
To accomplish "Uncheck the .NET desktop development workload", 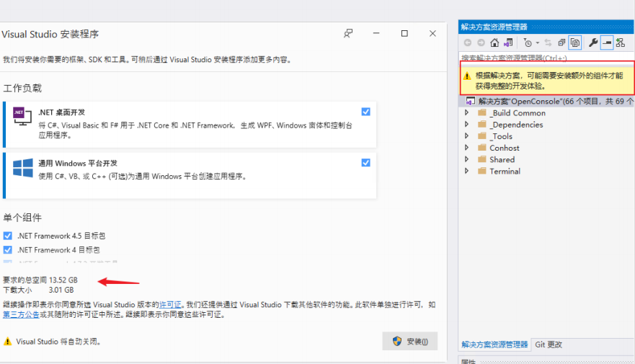I will 366,112.
